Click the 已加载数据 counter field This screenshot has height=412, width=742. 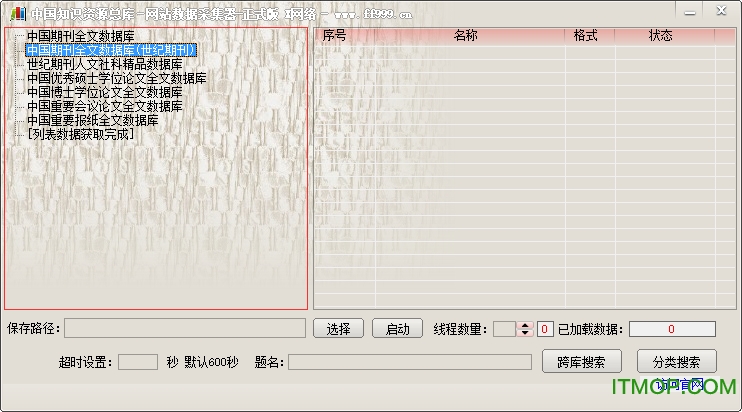click(x=672, y=329)
